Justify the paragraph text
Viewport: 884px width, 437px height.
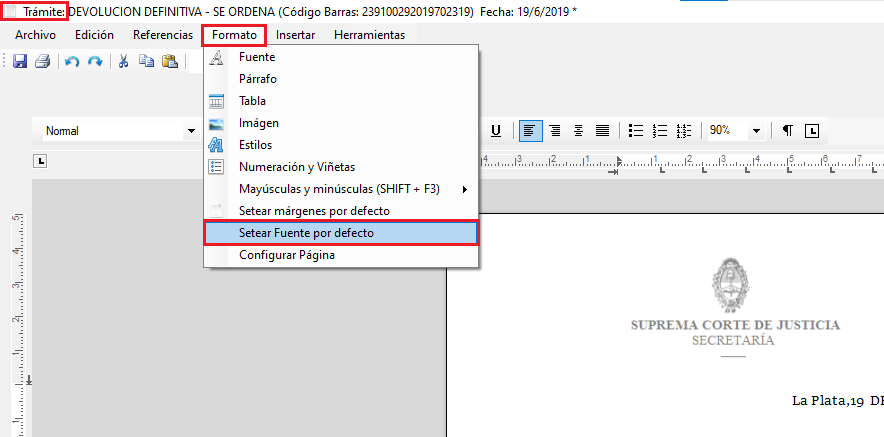tap(603, 131)
